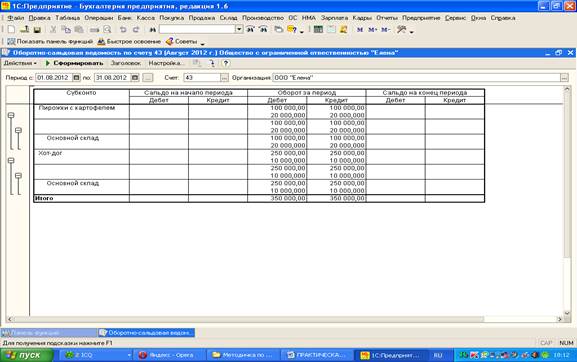Open the calendar icon in the toolbar

pyautogui.click(x=331, y=29)
